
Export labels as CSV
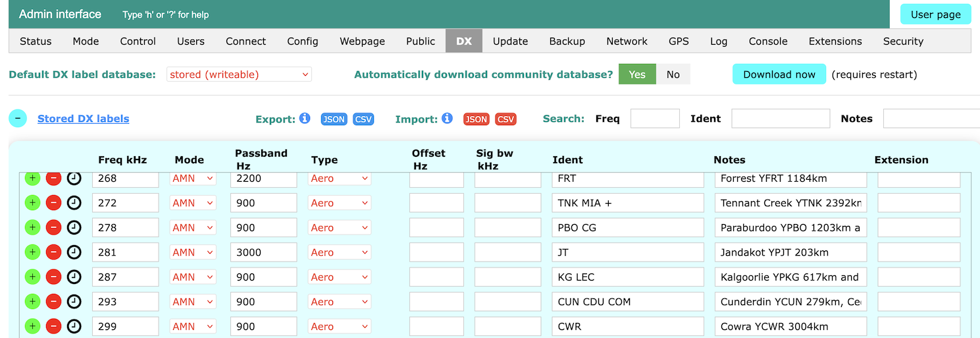point(363,119)
